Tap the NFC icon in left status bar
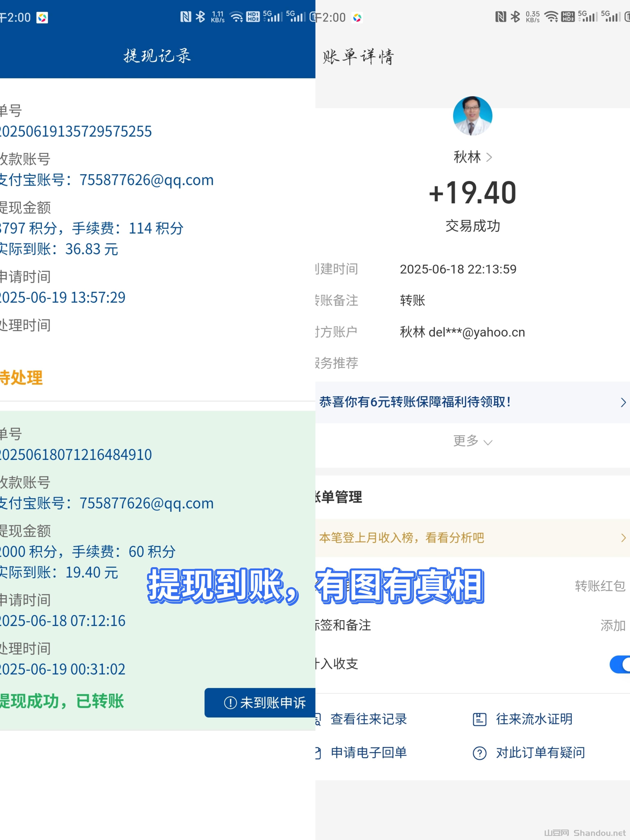The image size is (630, 840). pyautogui.click(x=186, y=17)
